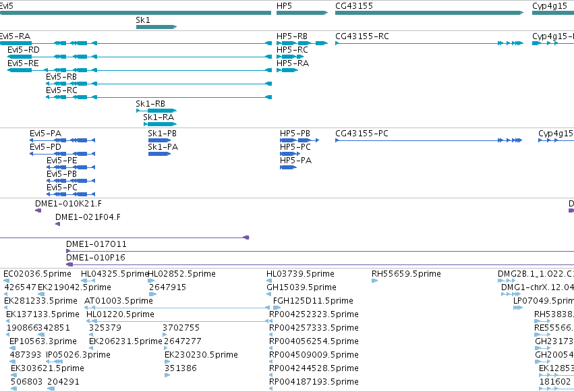Click the Sk1-PB protein block
574x392 pixels.
159,140
